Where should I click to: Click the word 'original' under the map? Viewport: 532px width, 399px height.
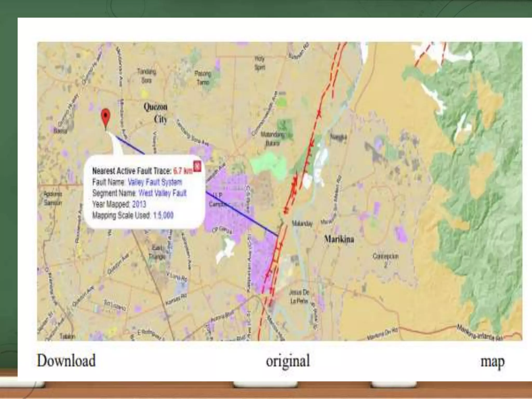288,361
